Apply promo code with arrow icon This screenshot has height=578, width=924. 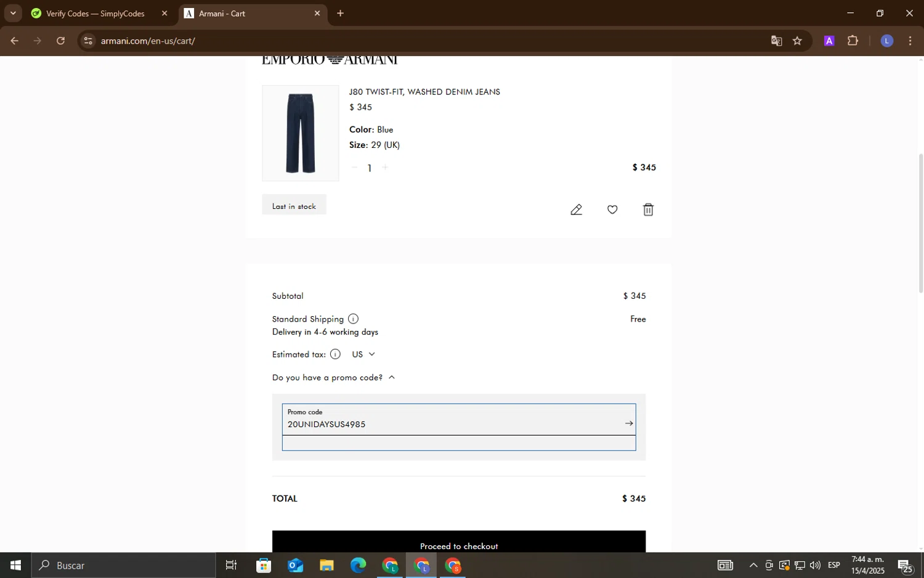(629, 423)
